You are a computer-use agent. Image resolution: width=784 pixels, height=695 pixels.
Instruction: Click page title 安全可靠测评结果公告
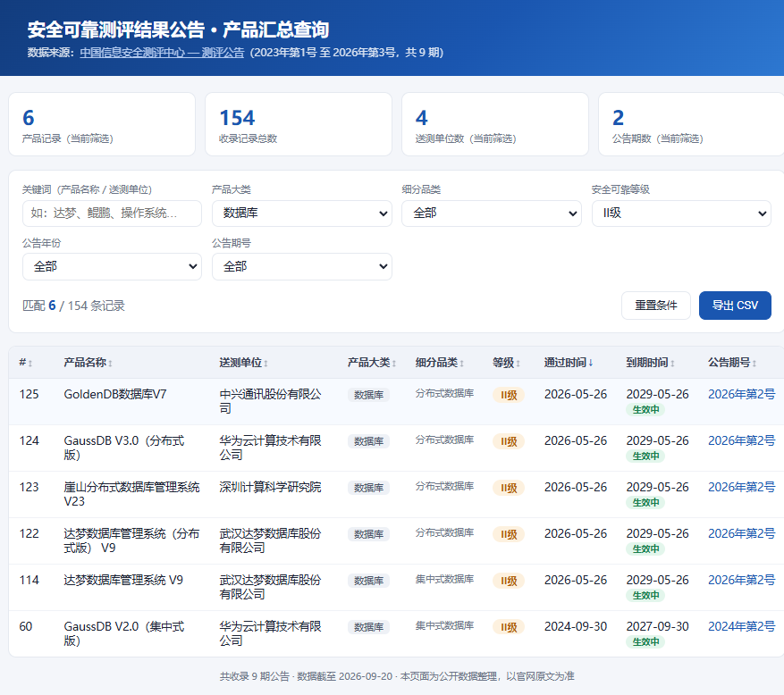pos(179,30)
